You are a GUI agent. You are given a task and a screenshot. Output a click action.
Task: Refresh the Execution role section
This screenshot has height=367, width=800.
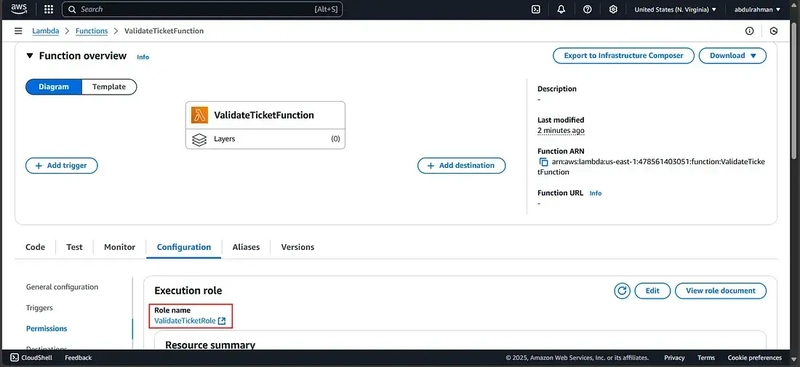(622, 291)
